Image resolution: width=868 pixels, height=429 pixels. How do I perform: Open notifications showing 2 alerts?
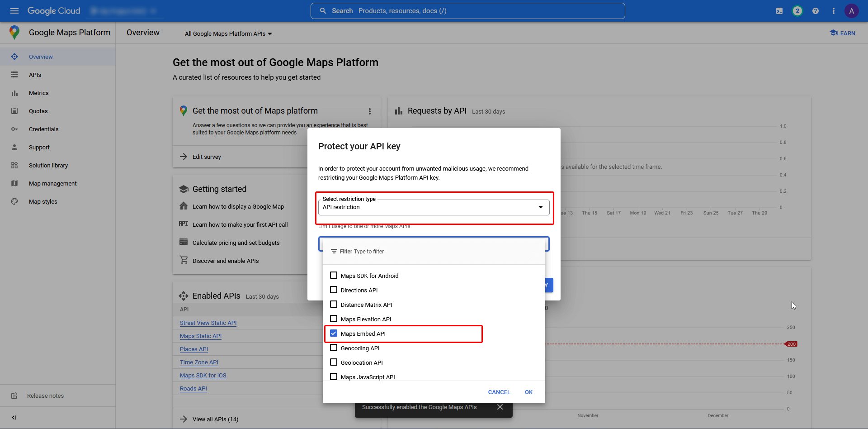point(797,10)
